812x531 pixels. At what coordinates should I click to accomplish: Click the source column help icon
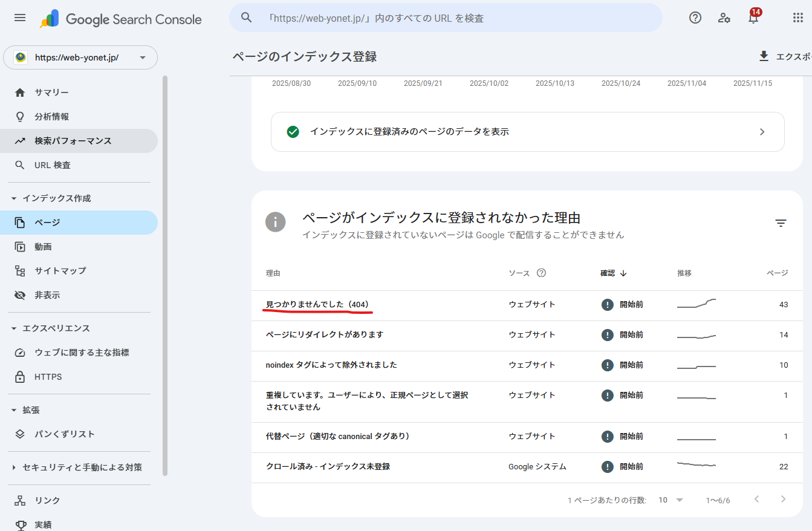coord(541,273)
